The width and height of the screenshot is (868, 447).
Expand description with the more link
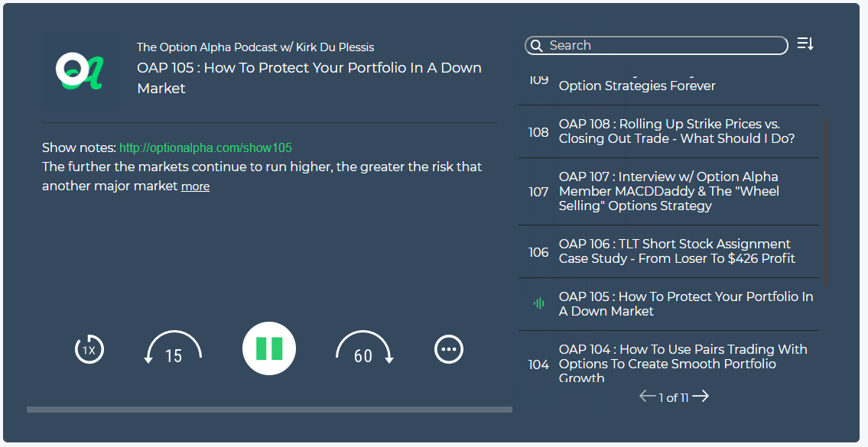[196, 186]
